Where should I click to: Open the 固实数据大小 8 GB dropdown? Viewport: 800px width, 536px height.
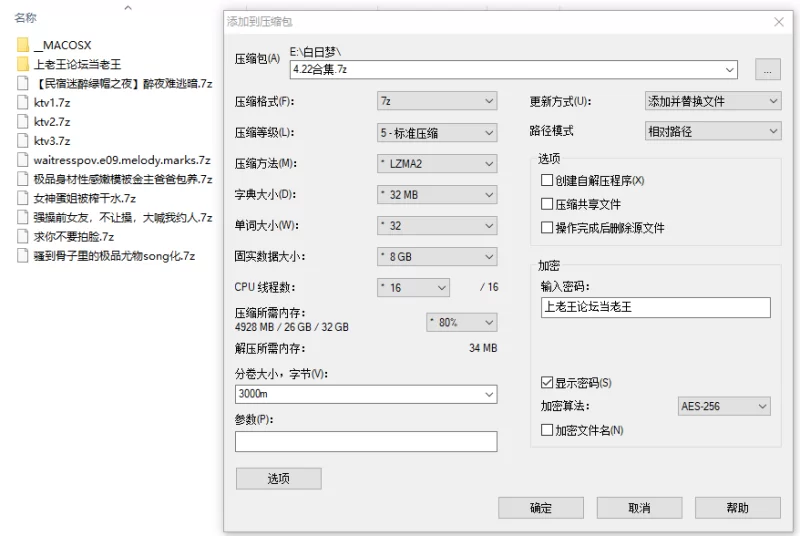point(437,257)
